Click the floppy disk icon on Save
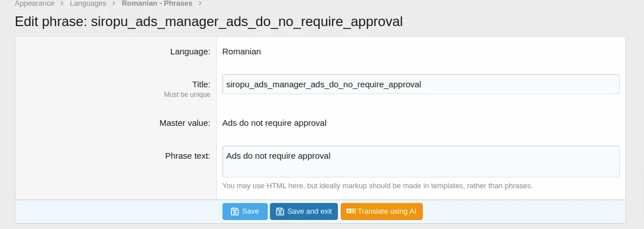The image size is (644, 229). point(235,211)
